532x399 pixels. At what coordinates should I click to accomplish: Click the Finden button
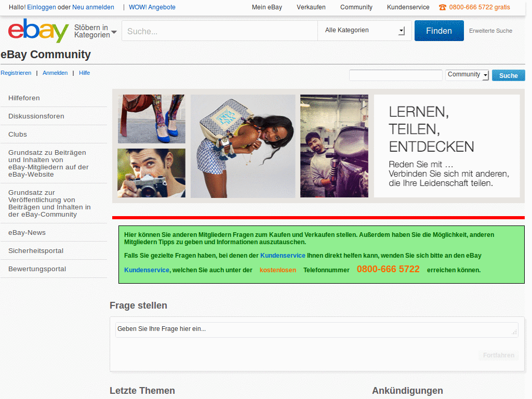click(439, 31)
